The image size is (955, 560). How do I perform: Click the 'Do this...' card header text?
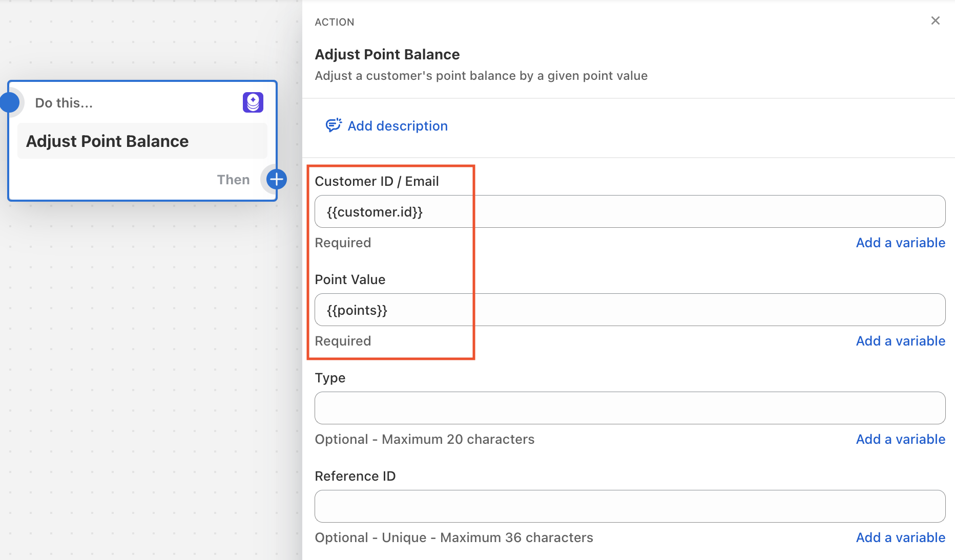point(64,103)
